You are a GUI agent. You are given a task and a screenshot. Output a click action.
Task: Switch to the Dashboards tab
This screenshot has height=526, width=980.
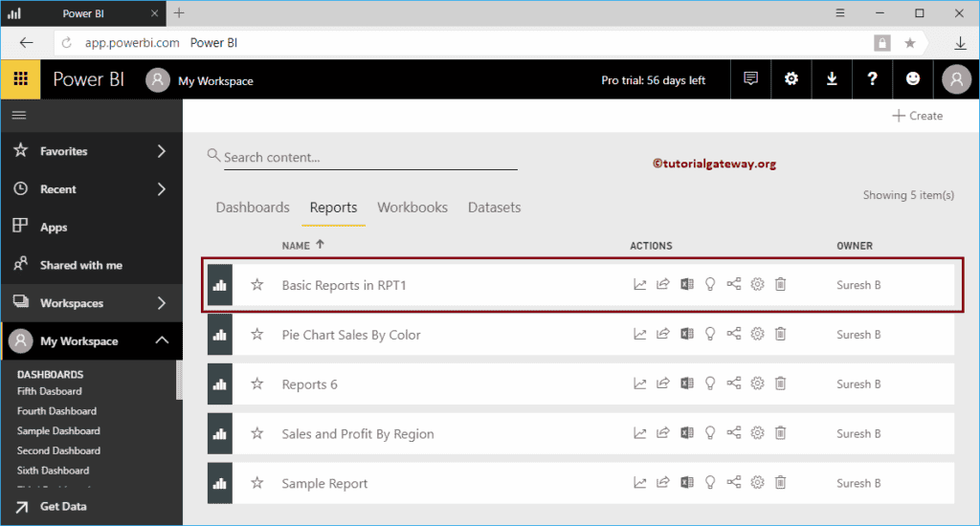[x=253, y=208]
